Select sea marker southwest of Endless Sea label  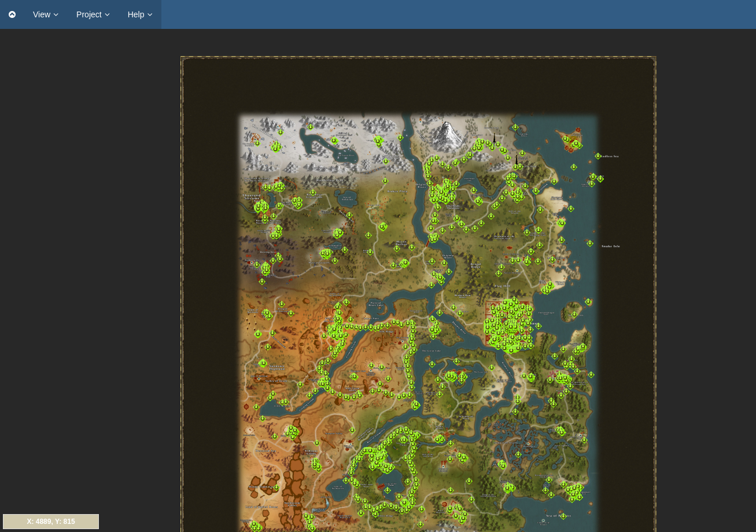574,167
